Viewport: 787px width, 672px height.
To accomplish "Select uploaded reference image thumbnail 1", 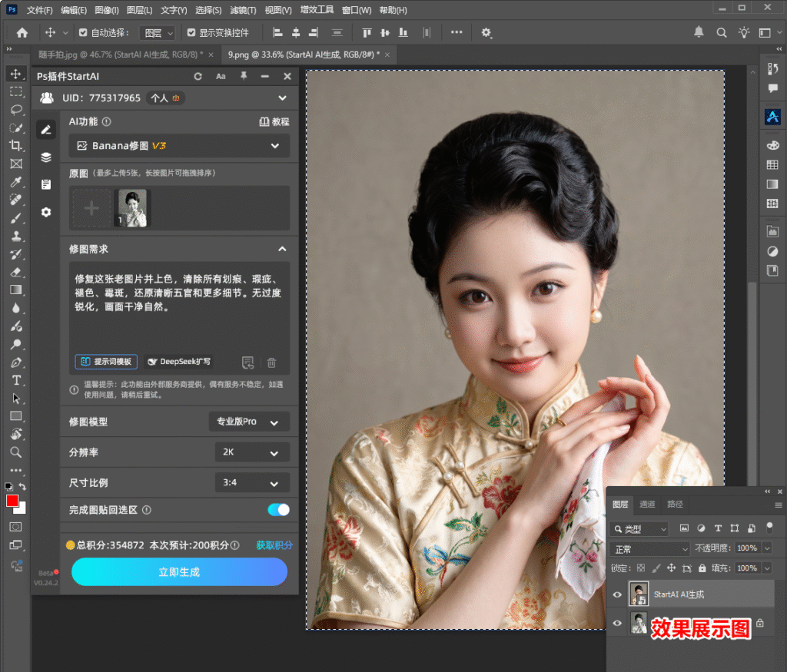I will (x=131, y=207).
